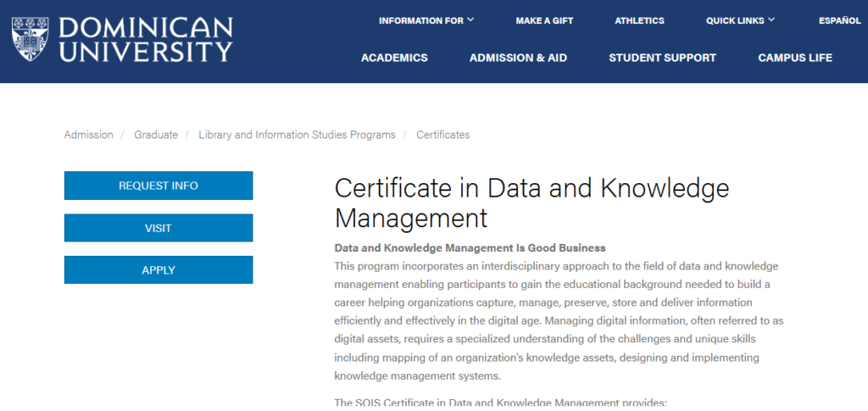Open the Make a Gift link
Viewport: 868px width, 411px height.
[544, 21]
